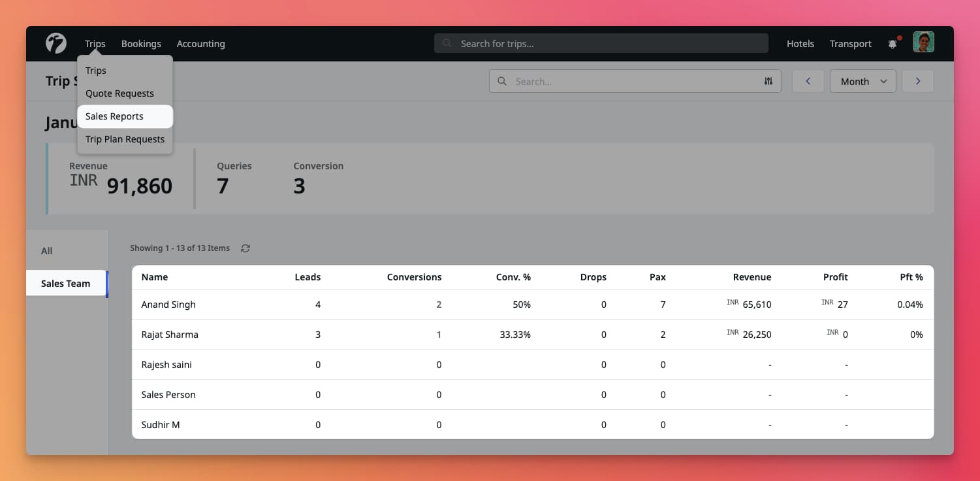Screen dimensions: 980x481
Task: Refresh the sales report list
Action: pos(245,248)
